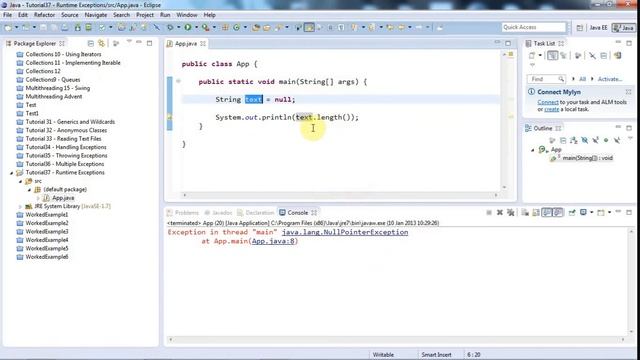Open Package Explorer view menu triangle

point(129,42)
